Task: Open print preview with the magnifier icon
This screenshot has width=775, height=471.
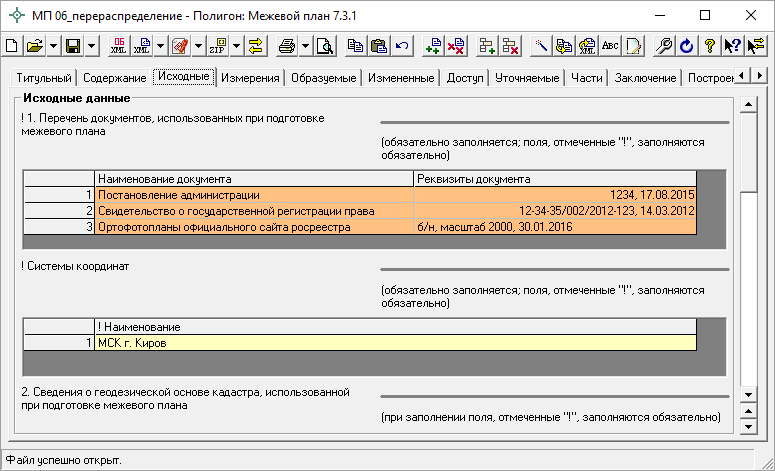Action: click(x=325, y=46)
